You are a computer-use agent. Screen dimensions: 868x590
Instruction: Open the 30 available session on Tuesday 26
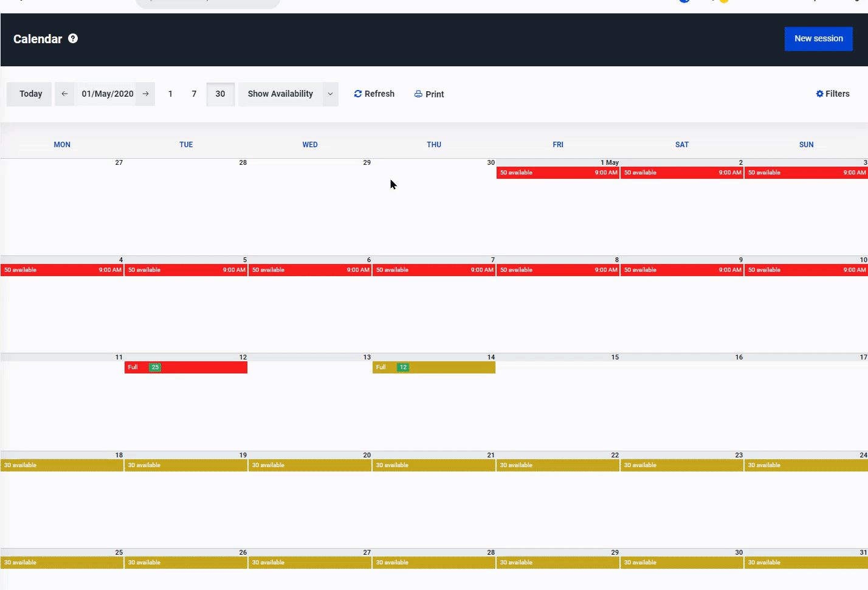[x=186, y=563]
